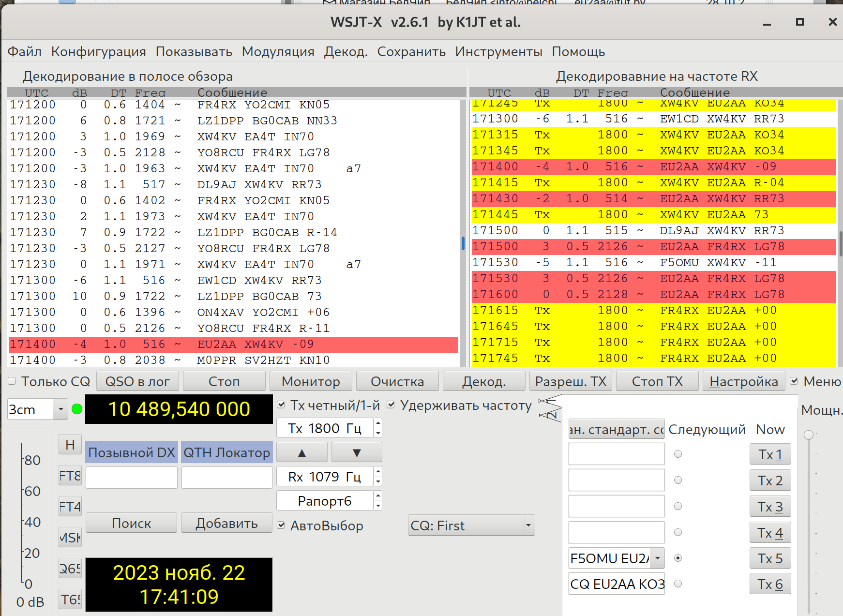This screenshot has height=616, width=843.
Task: Select the CQ EU2AA next radio button
Action: (678, 584)
